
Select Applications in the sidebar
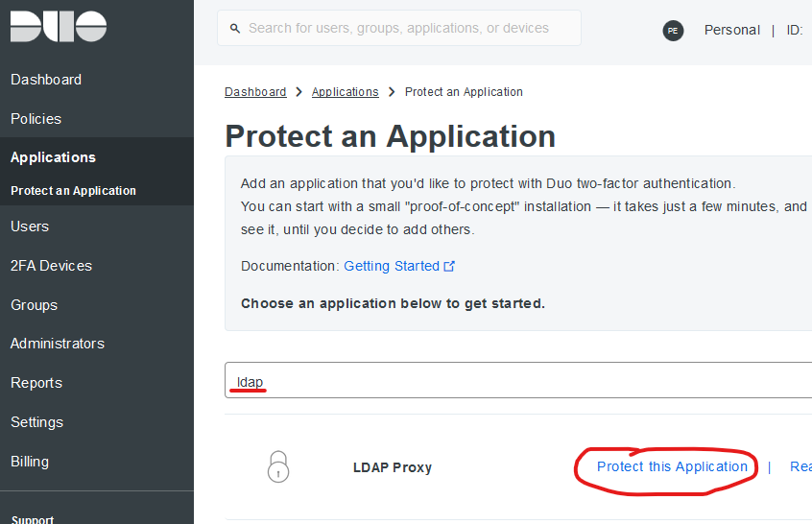[x=54, y=157]
